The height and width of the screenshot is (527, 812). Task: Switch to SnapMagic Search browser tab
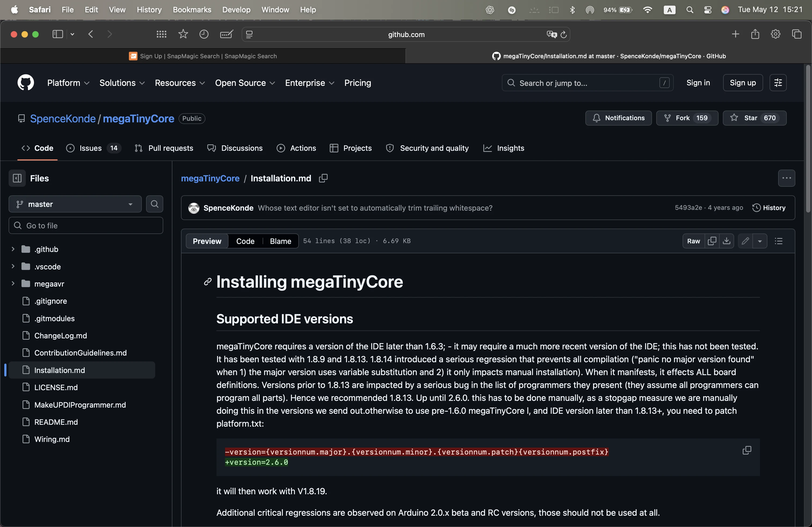(203, 56)
